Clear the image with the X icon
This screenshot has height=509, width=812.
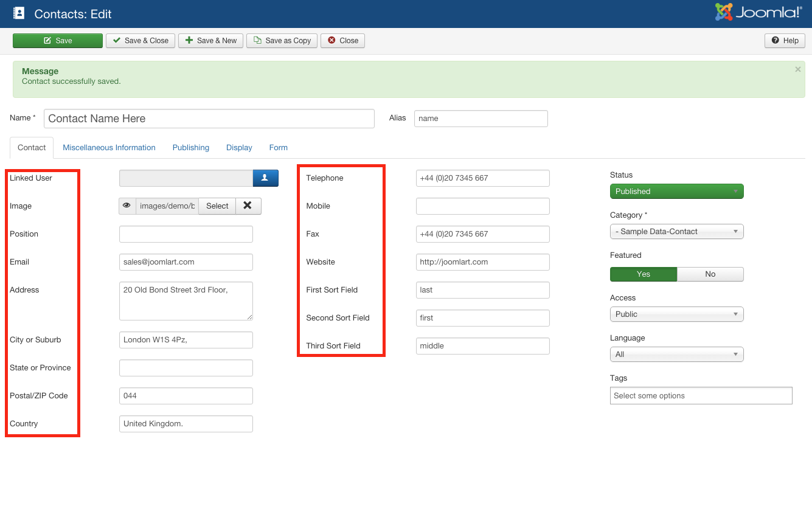click(x=248, y=206)
